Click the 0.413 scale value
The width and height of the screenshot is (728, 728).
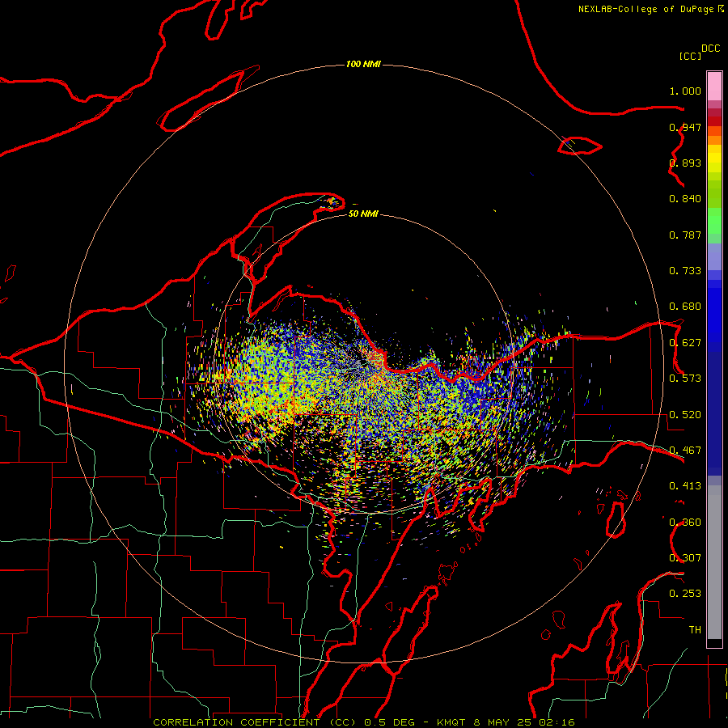pos(685,486)
